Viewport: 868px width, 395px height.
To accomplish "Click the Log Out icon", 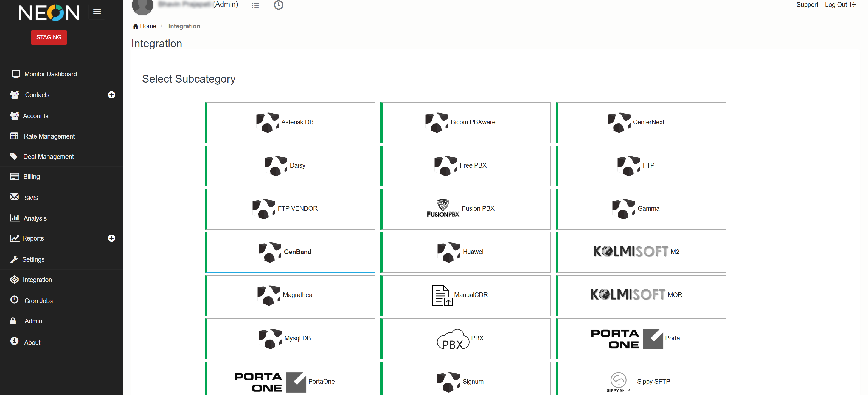I will pos(853,5).
